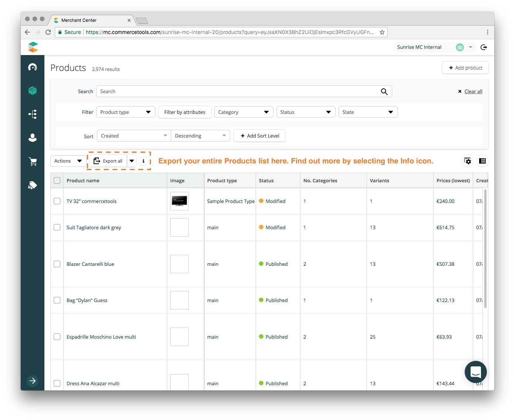The height and width of the screenshot is (420, 515).
Task: Open the Categories tree icon in sidebar
Action: [33, 114]
